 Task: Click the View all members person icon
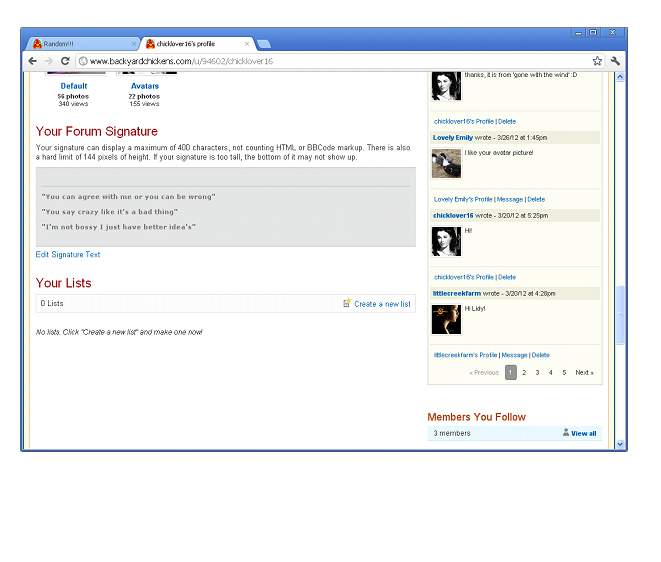(x=566, y=433)
